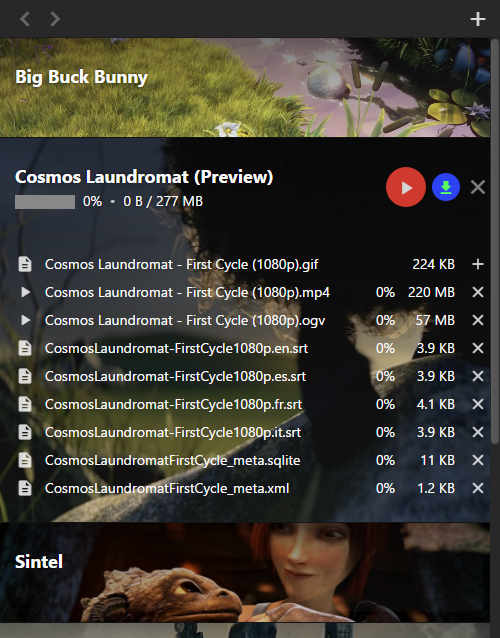500x638 pixels.
Task: Select the en.srt subtitle file row
Action: point(251,348)
